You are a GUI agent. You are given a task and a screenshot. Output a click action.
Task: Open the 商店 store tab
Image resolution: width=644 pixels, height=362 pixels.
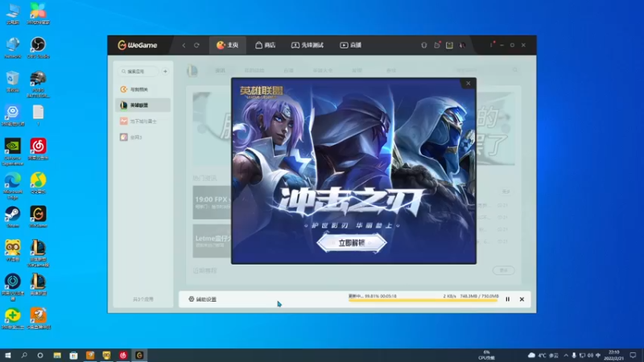[266, 45]
